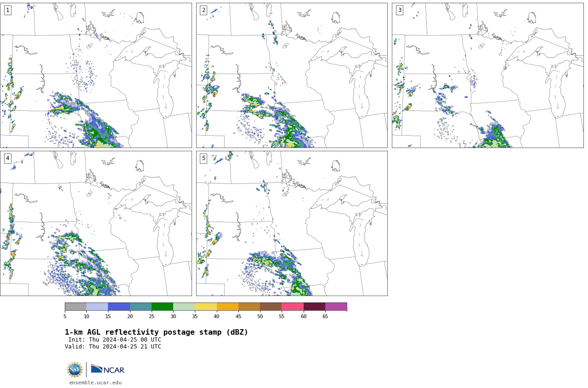Click the NCAR logo

point(107,369)
